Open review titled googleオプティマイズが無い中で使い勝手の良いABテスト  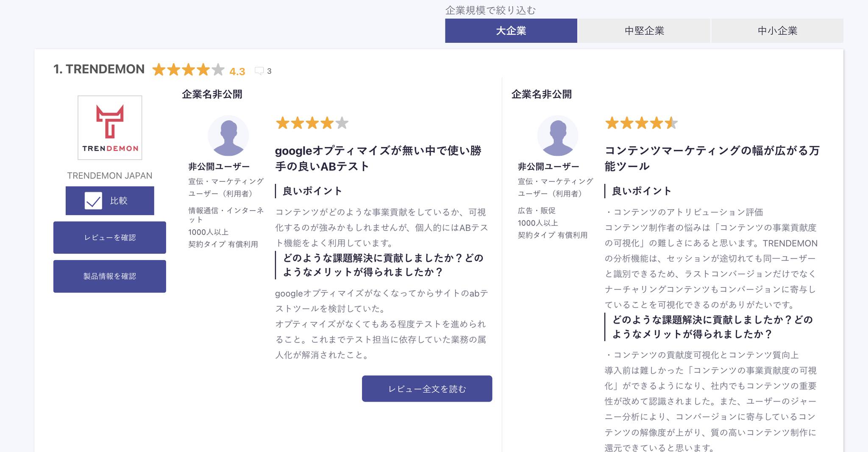pyautogui.click(x=378, y=158)
